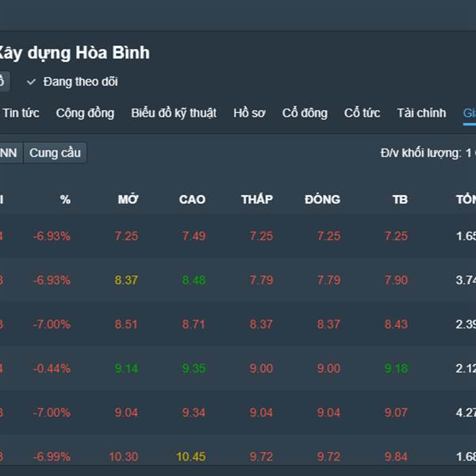Click the CAO column header

(193, 200)
